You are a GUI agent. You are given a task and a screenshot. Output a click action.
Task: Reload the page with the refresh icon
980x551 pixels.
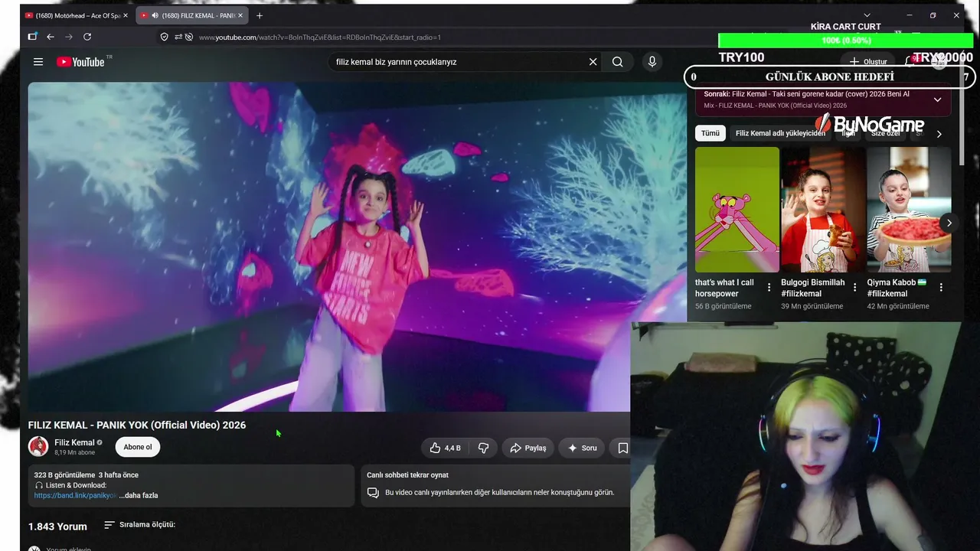(87, 37)
